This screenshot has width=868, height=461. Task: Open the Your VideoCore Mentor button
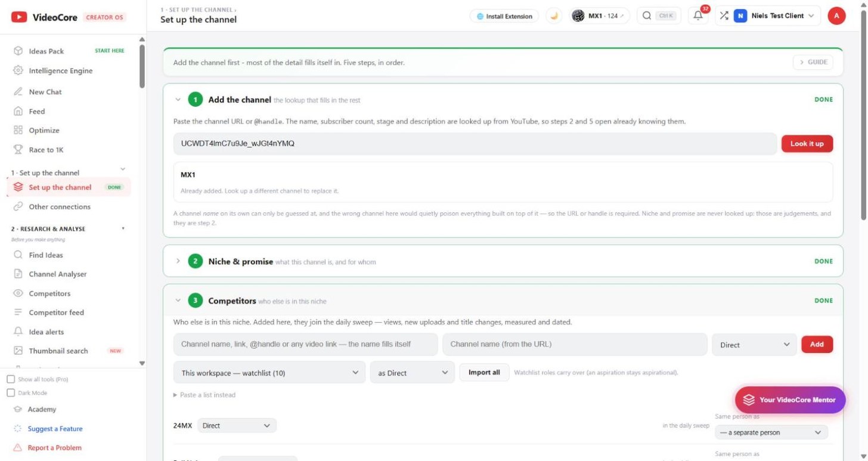tap(790, 400)
